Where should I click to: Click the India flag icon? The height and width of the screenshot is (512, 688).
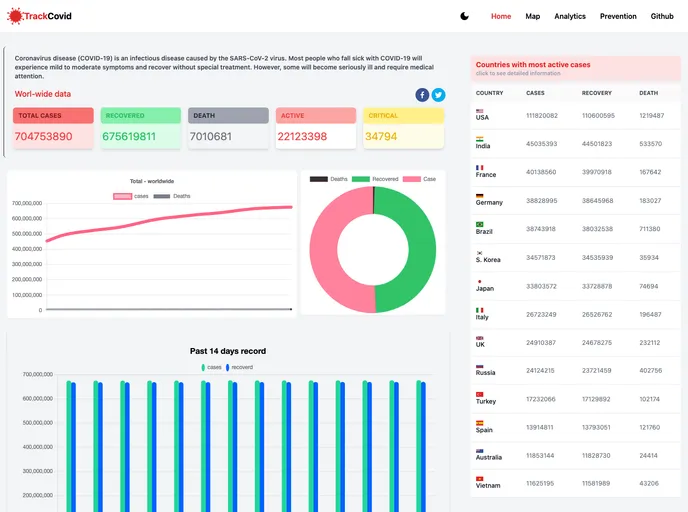(480, 139)
